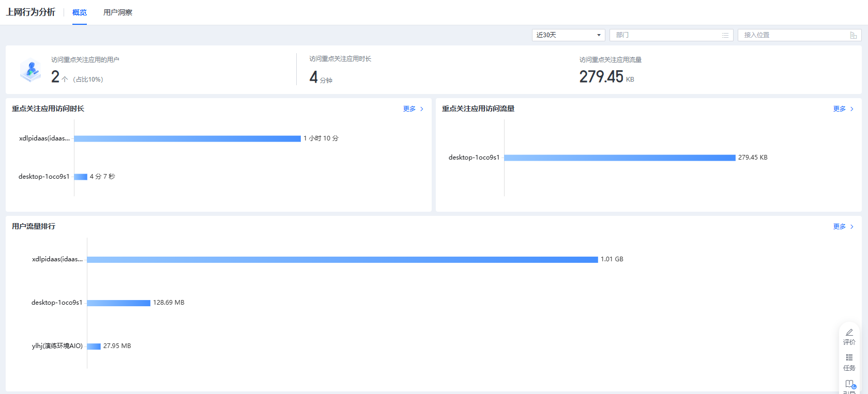Image resolution: width=868 pixels, height=394 pixels.
Task: Switch to the 用户洞察 tab
Action: [x=118, y=12]
